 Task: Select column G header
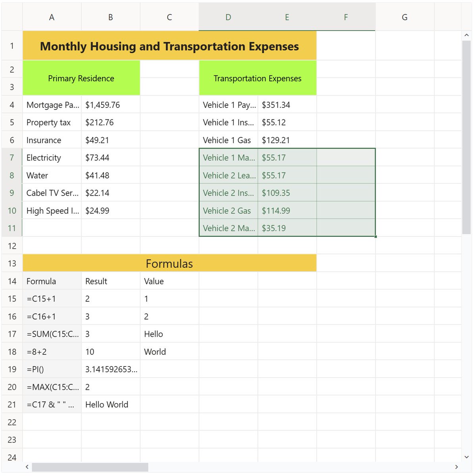pyautogui.click(x=405, y=17)
